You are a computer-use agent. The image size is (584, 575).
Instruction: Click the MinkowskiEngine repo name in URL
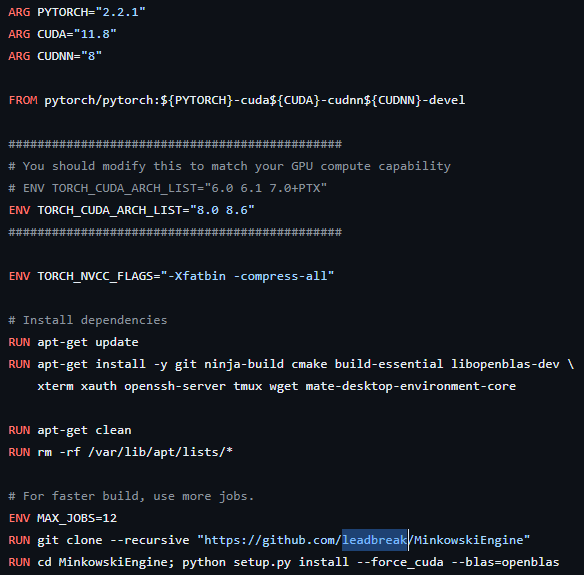pyautogui.click(x=468, y=540)
